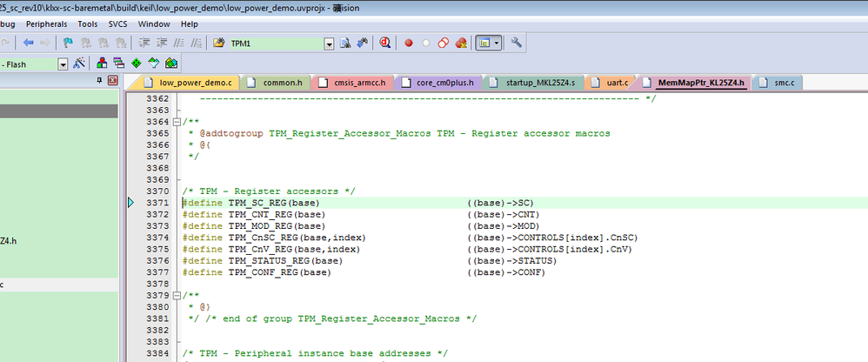Select the MemMapPtr_KL25Z4.h tab

pyautogui.click(x=694, y=83)
